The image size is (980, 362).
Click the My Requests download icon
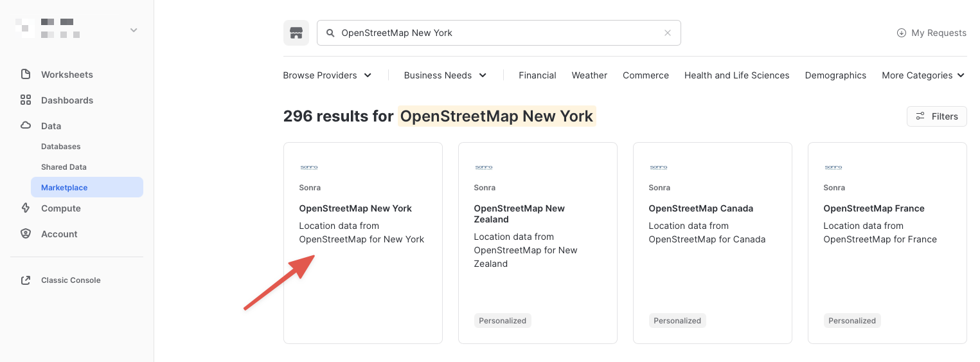click(902, 33)
